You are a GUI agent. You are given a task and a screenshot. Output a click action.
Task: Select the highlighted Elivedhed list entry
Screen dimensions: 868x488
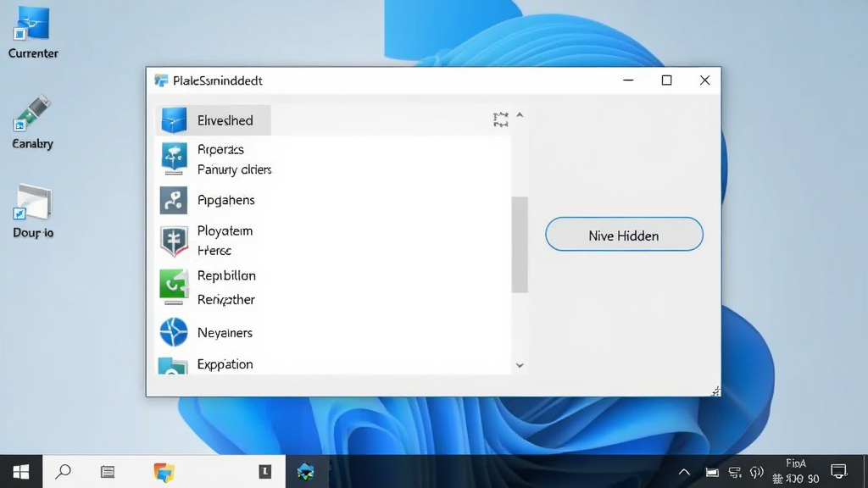pyautogui.click(x=213, y=120)
